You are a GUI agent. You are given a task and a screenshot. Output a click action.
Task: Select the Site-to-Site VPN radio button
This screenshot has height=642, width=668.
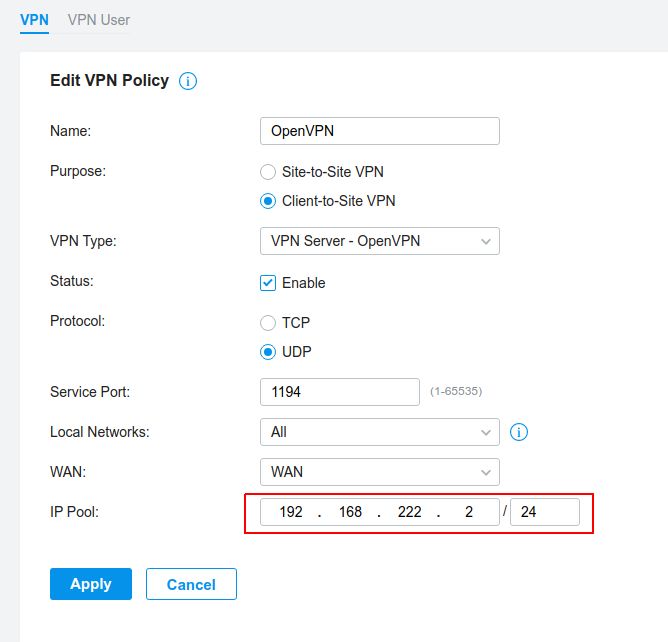268,172
